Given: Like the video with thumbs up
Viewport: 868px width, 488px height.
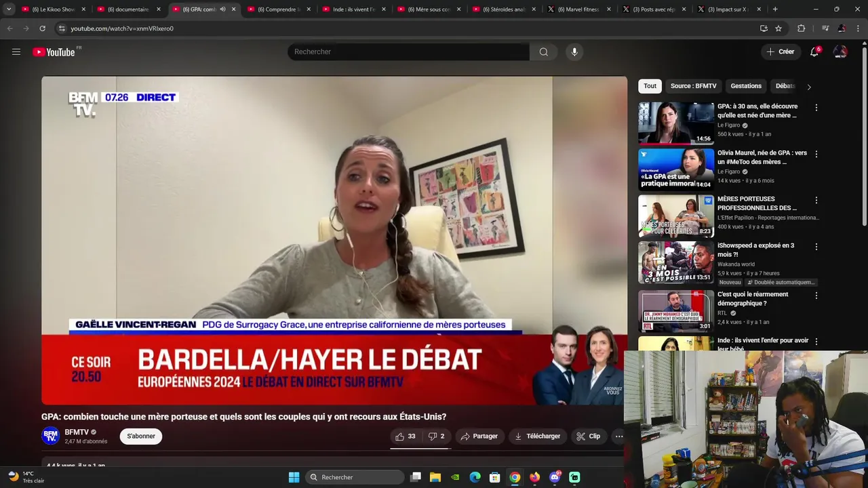Looking at the screenshot, I should tap(406, 436).
